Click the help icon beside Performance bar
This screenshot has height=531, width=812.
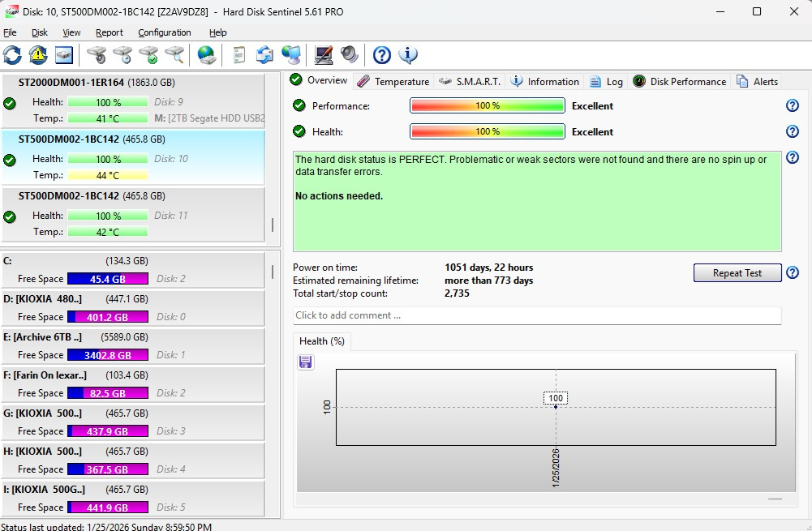pyautogui.click(x=793, y=106)
